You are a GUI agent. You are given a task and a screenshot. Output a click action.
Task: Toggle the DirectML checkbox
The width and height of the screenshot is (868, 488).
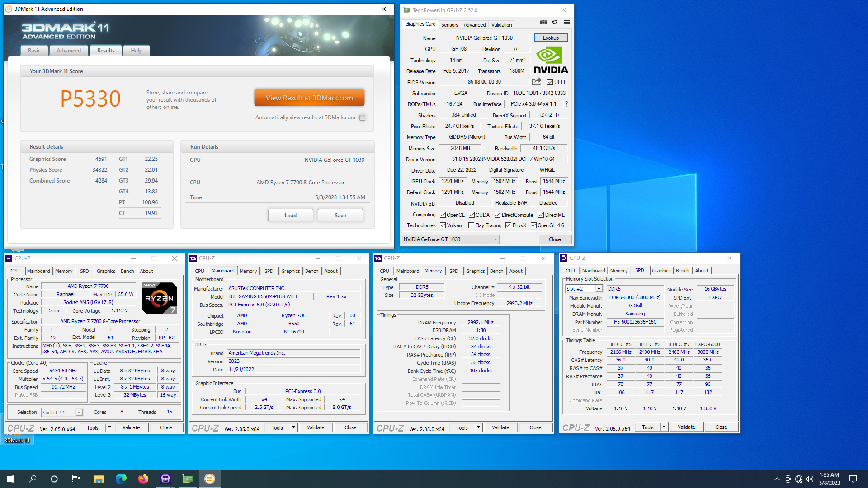pos(541,215)
